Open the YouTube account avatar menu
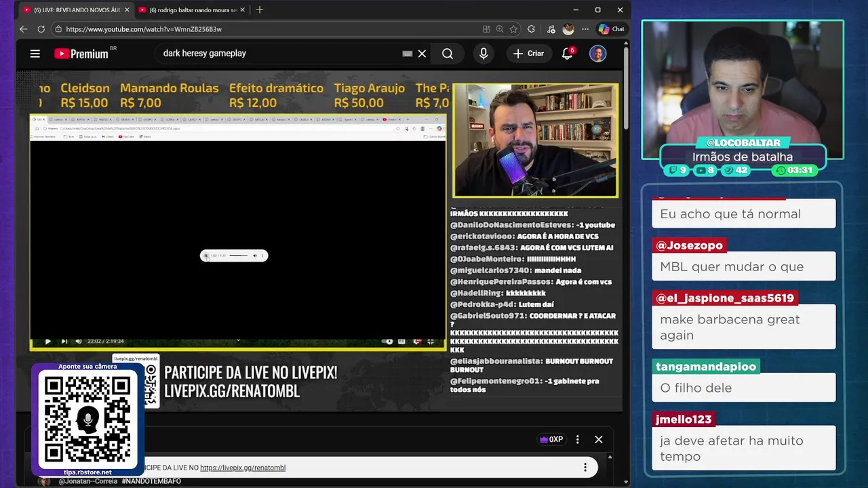This screenshot has height=488, width=868. coord(597,54)
